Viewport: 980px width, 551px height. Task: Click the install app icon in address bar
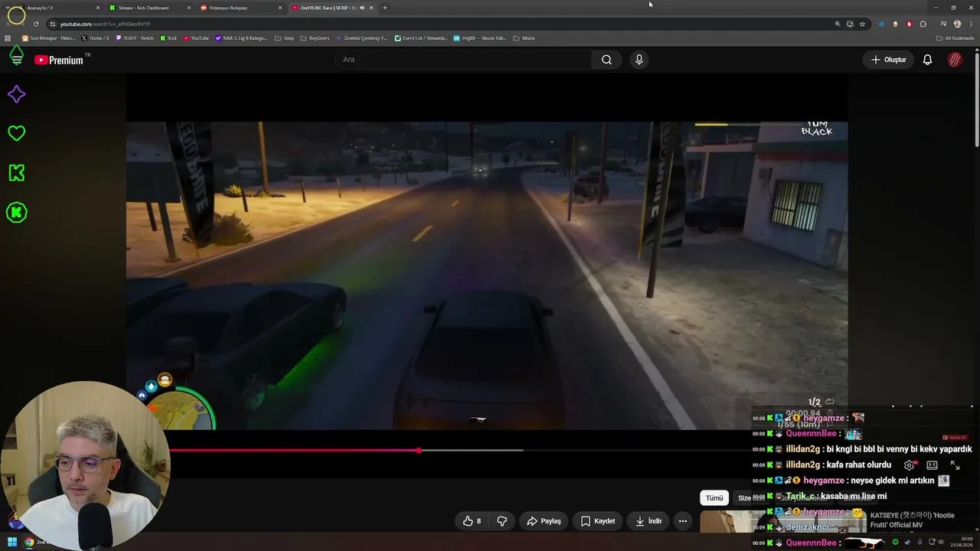(x=850, y=24)
